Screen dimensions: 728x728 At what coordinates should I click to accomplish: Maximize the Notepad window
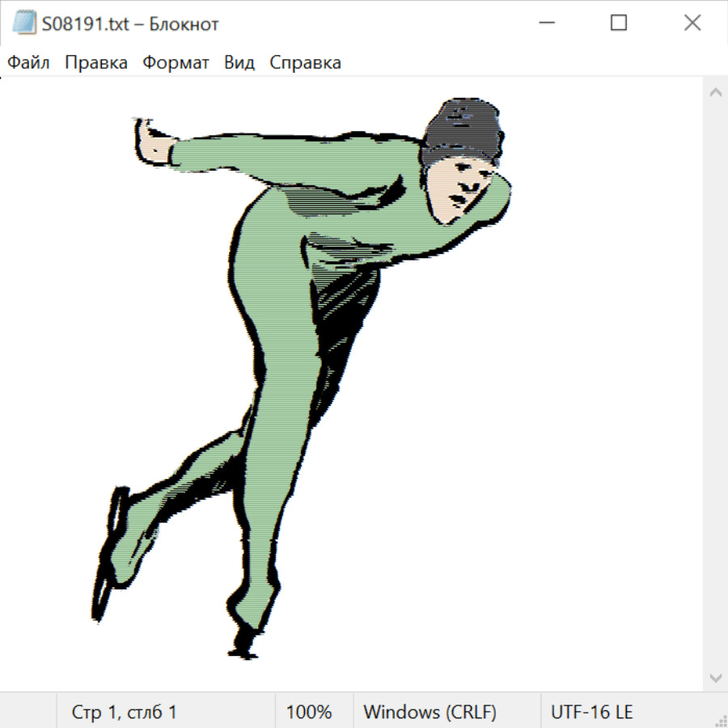click(619, 23)
